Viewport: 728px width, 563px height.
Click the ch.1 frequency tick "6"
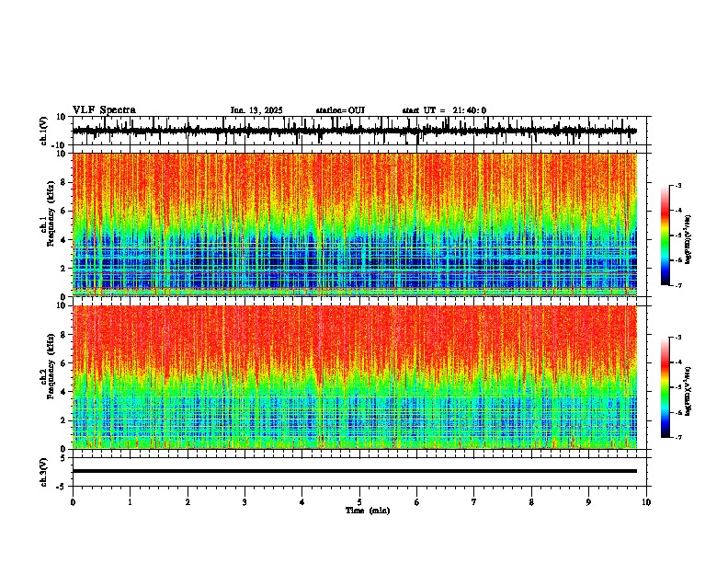click(x=64, y=211)
